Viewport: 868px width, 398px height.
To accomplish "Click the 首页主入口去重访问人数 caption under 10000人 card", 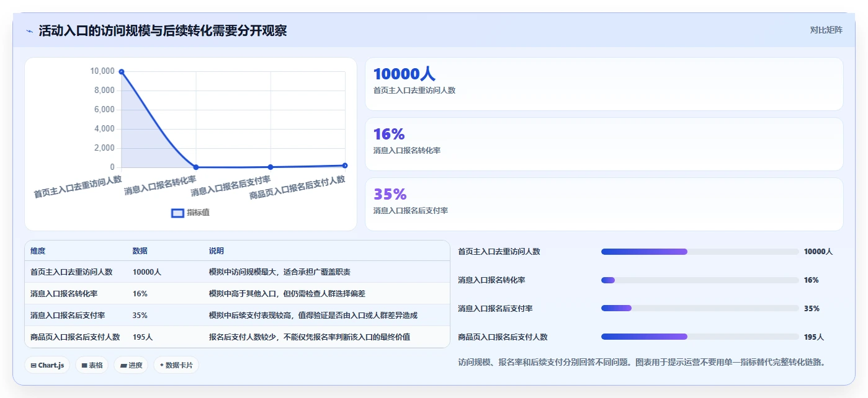I will point(414,91).
